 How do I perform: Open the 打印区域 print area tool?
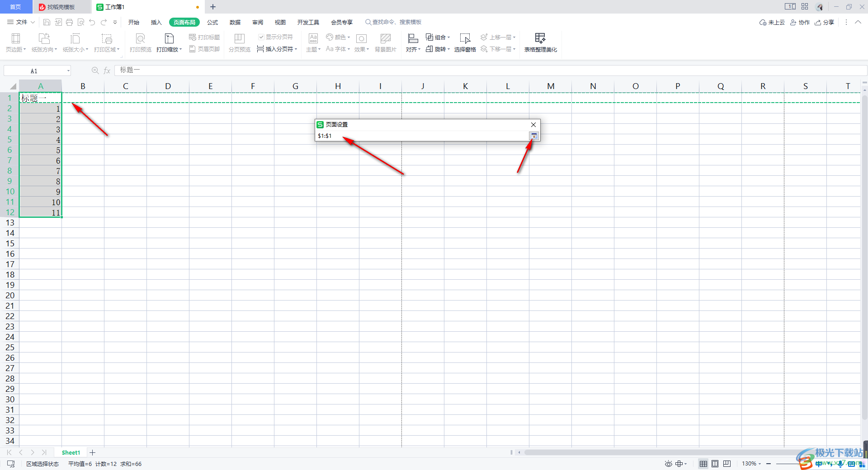point(107,43)
